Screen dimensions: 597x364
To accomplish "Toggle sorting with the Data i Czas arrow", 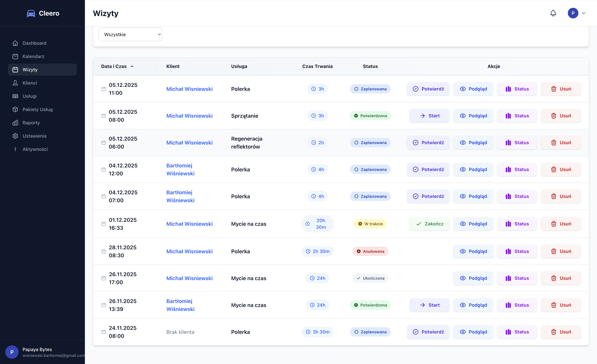I will coord(132,66).
